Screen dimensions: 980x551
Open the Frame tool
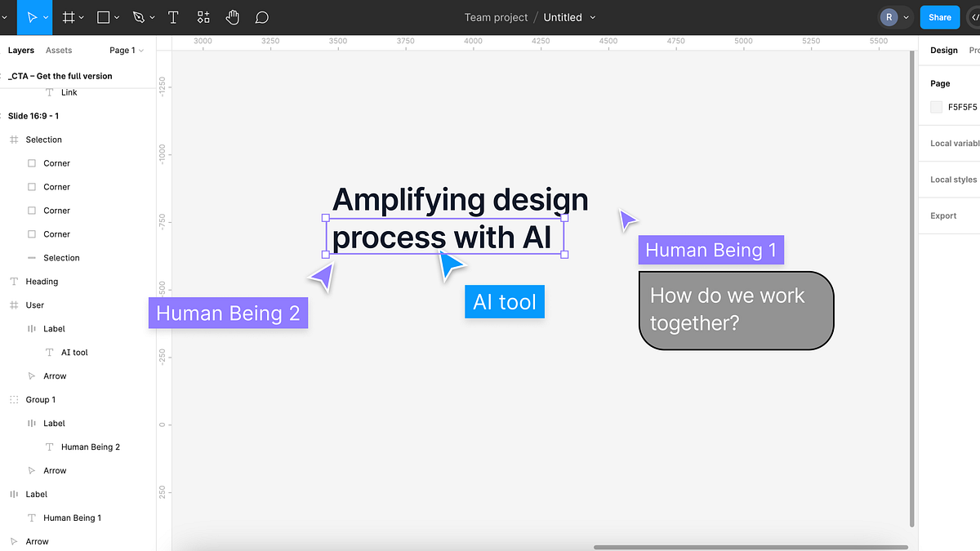tap(69, 16)
